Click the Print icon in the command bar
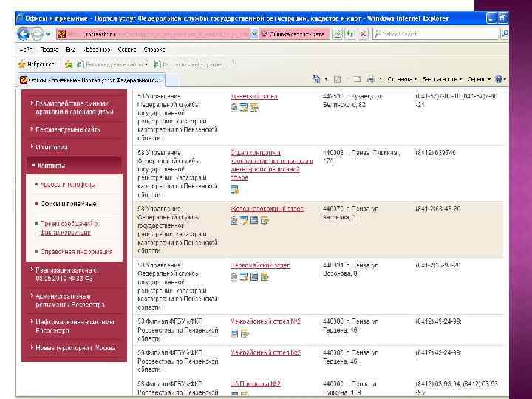 [x=371, y=79]
